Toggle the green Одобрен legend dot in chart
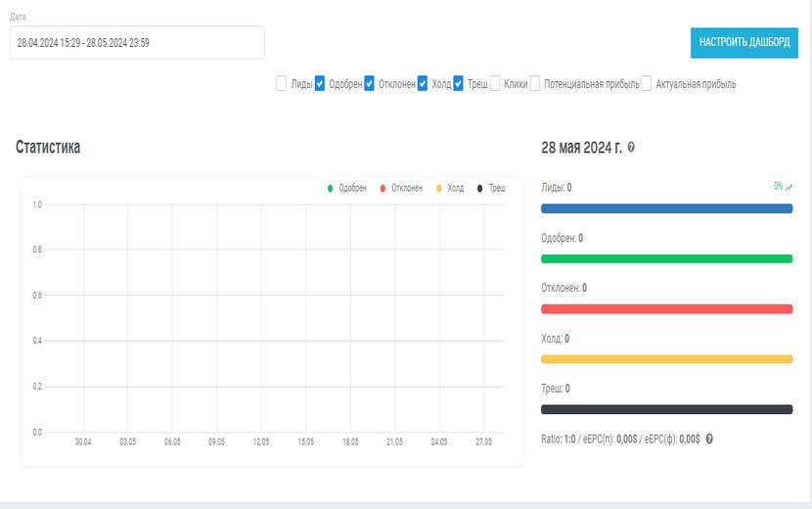812x509 pixels. [x=331, y=188]
